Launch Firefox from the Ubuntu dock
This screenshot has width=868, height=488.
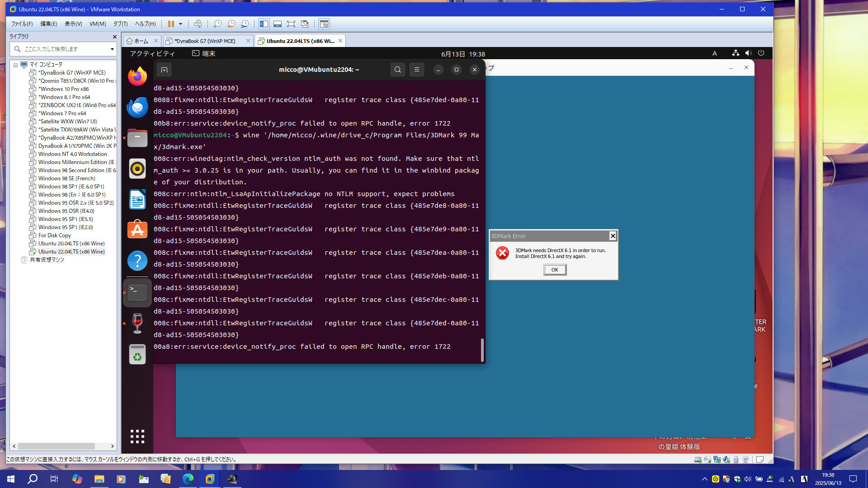(x=137, y=76)
